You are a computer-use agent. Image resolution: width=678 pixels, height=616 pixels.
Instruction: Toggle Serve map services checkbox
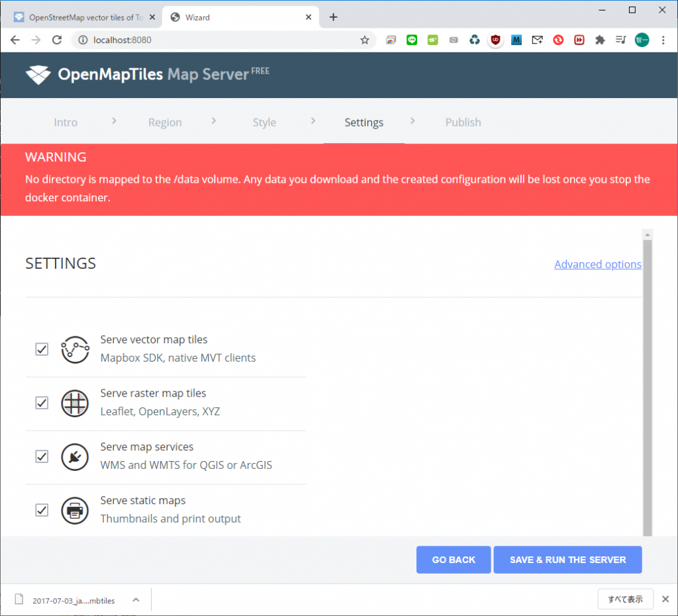(42, 456)
